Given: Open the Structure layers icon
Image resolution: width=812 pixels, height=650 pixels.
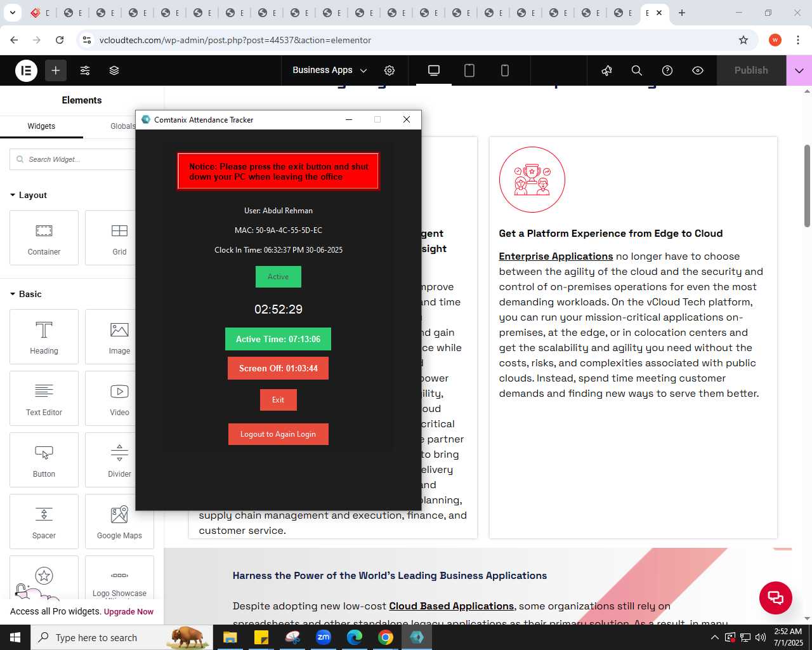Looking at the screenshot, I should [114, 70].
